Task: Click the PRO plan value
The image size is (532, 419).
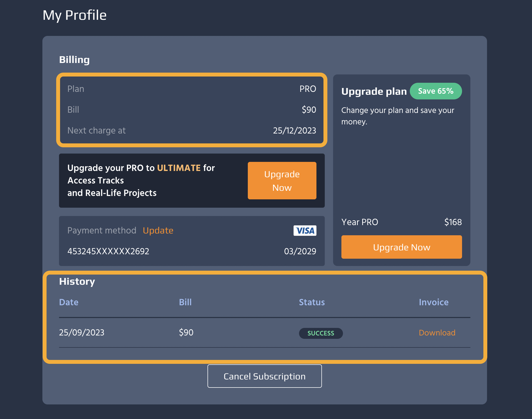Action: point(308,89)
